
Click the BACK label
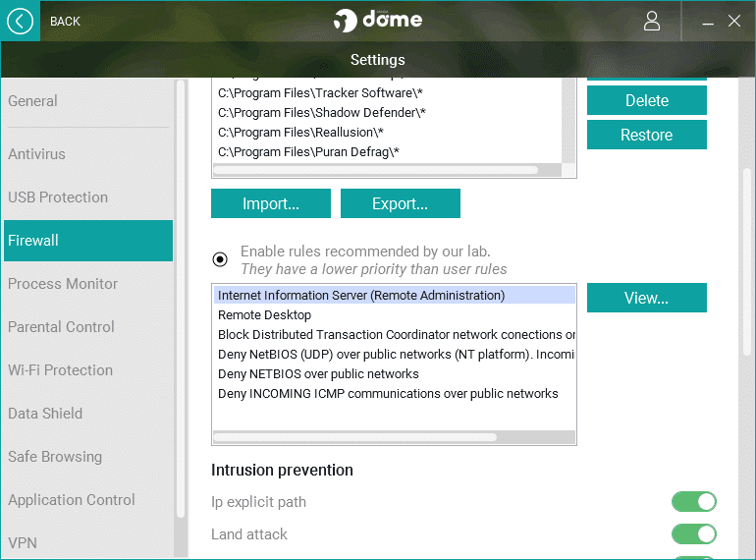tap(65, 22)
